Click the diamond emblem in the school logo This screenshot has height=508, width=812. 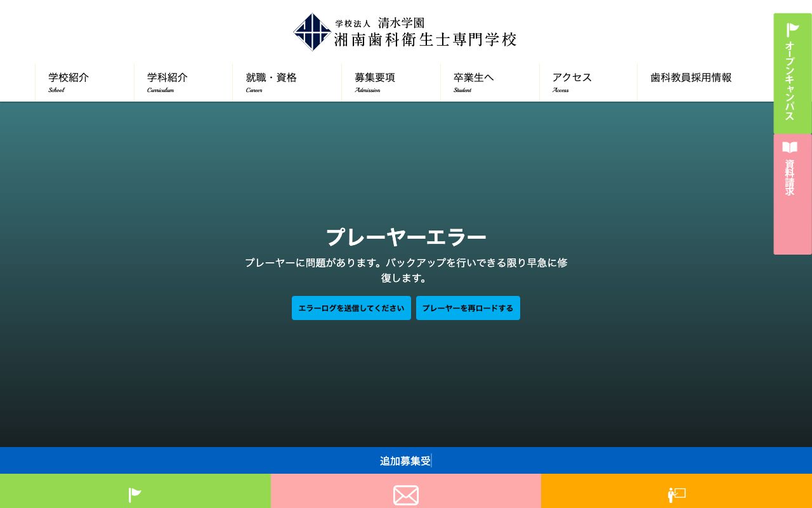tap(312, 32)
